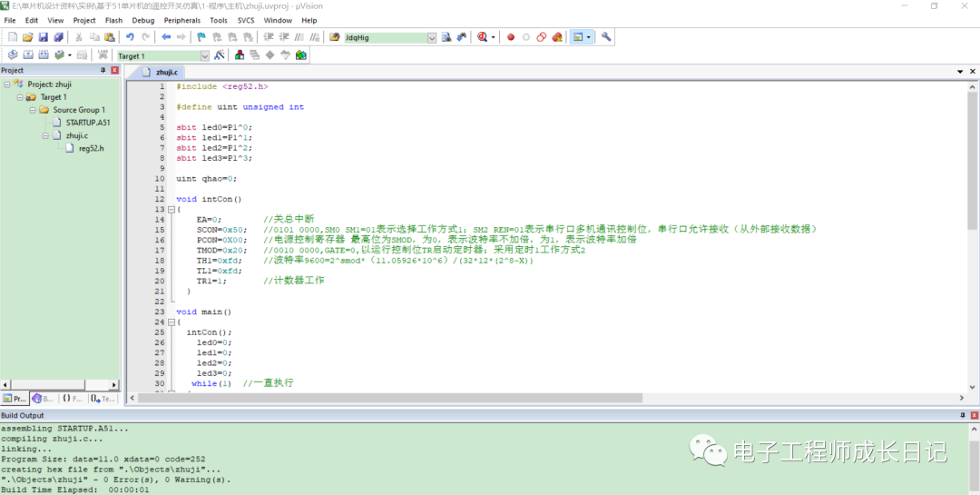Switch to the Templates tab in Project pane

click(x=103, y=398)
